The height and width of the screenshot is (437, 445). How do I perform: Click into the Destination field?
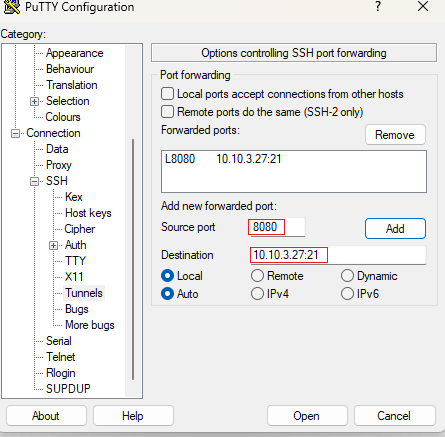pyautogui.click(x=338, y=255)
